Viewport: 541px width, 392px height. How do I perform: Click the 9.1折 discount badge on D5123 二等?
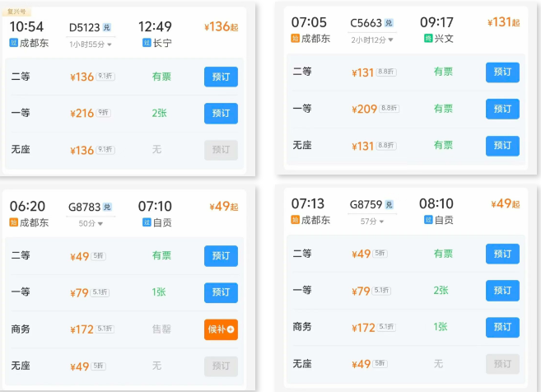tap(105, 77)
